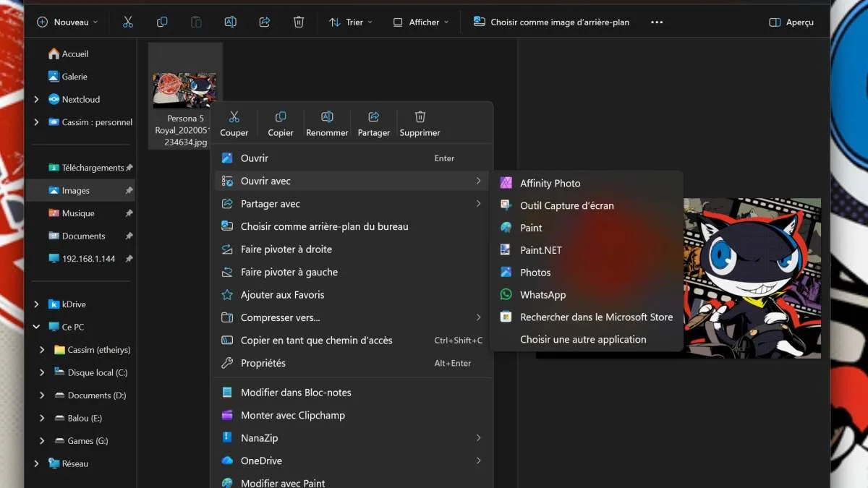This screenshot has width=868, height=488.
Task: Open Disque local (C:) drive
Action: coord(92,372)
